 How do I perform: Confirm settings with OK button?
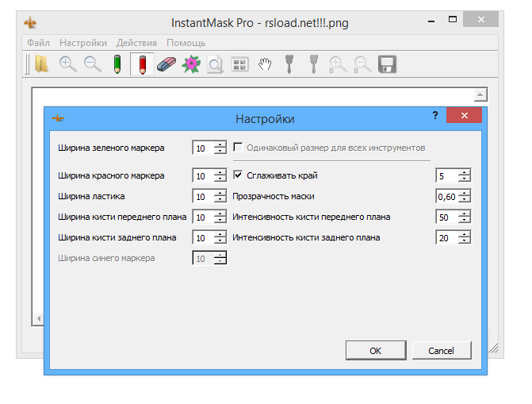pos(376,350)
